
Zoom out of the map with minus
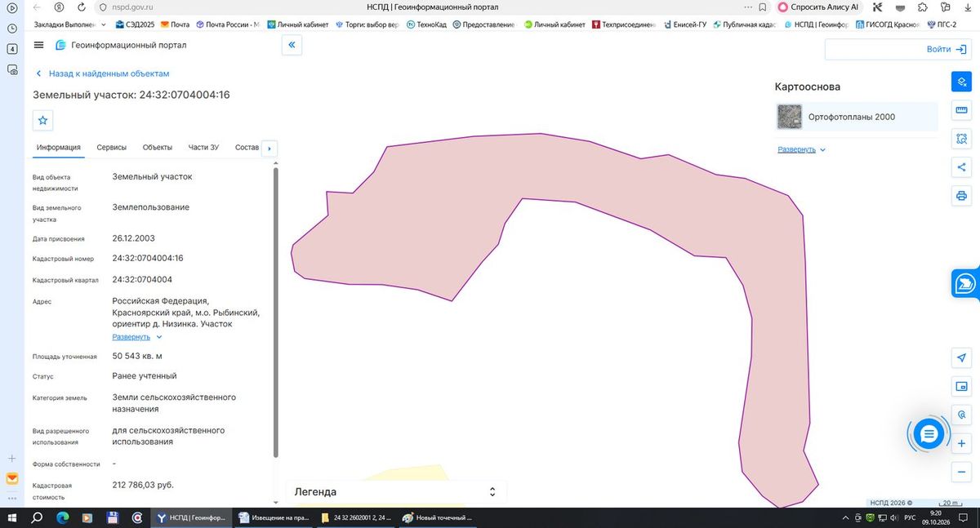(x=961, y=472)
